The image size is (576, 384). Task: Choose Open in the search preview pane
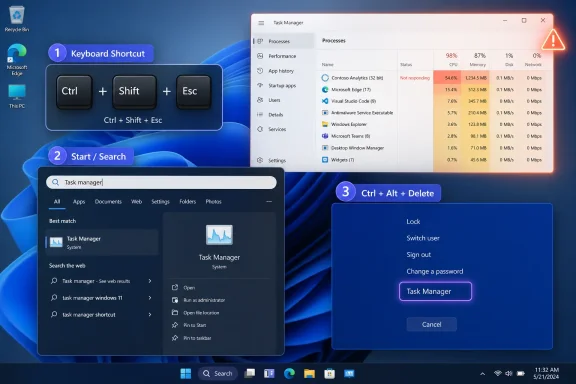[184, 288]
